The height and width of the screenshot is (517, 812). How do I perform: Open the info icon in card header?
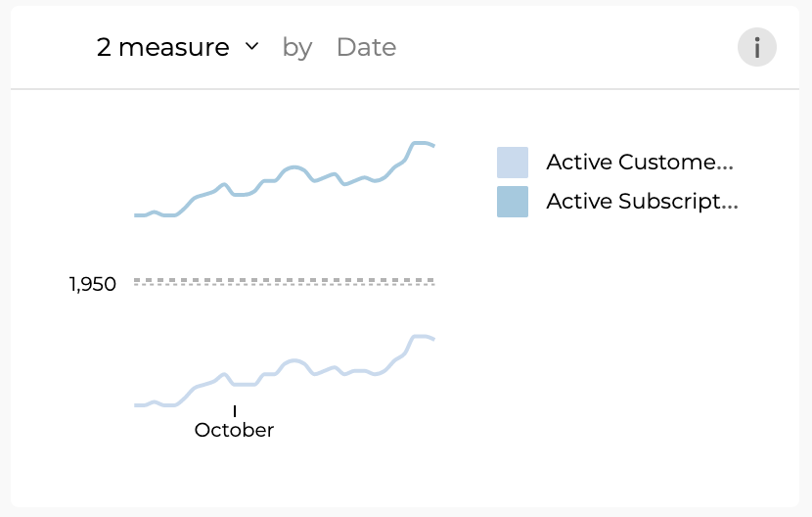coord(756,47)
